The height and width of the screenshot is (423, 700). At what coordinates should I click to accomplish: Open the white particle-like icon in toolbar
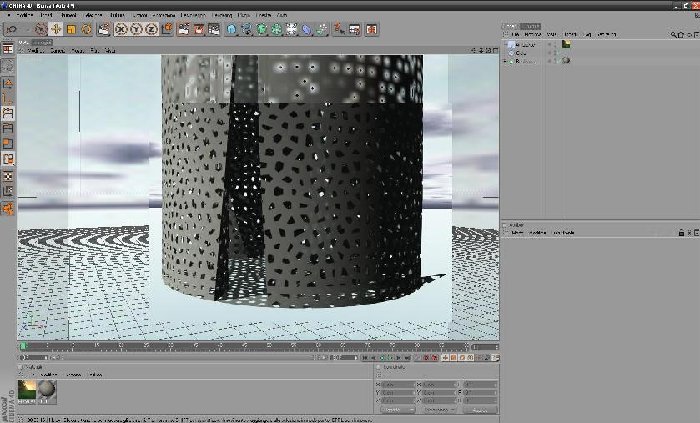[x=292, y=29]
